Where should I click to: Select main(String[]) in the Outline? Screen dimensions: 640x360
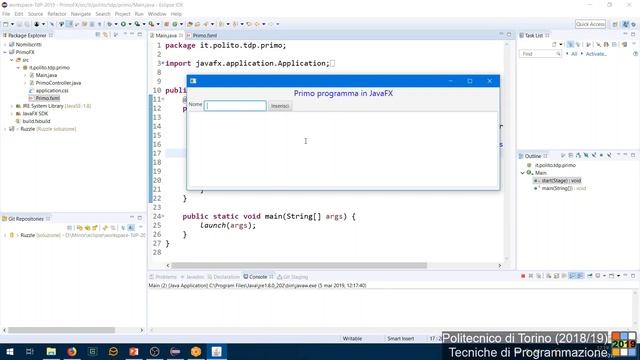pyautogui.click(x=560, y=188)
